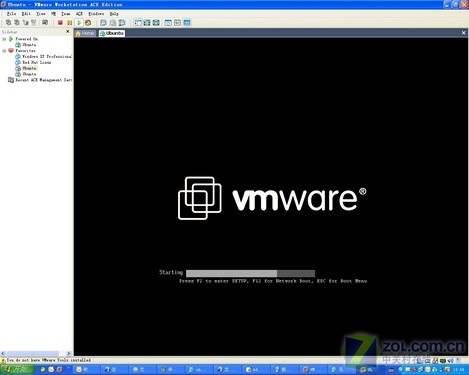Click the yellow Suspend toolbar button

(x=69, y=23)
